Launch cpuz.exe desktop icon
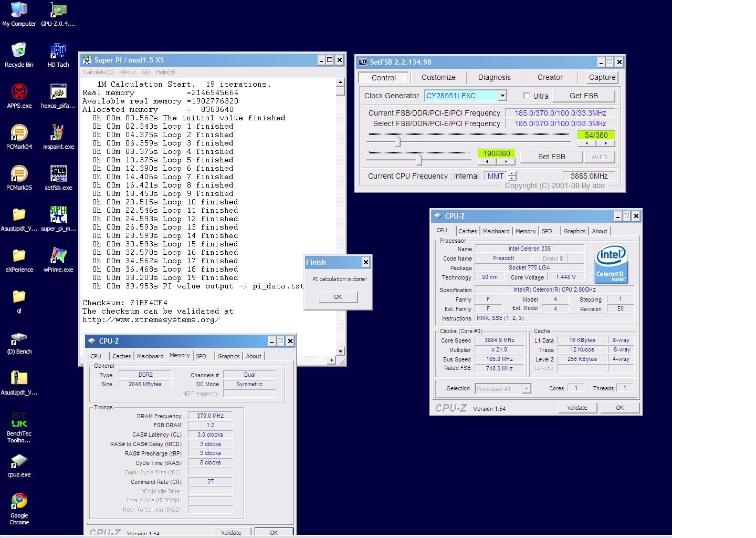The height and width of the screenshot is (538, 756). [19, 464]
